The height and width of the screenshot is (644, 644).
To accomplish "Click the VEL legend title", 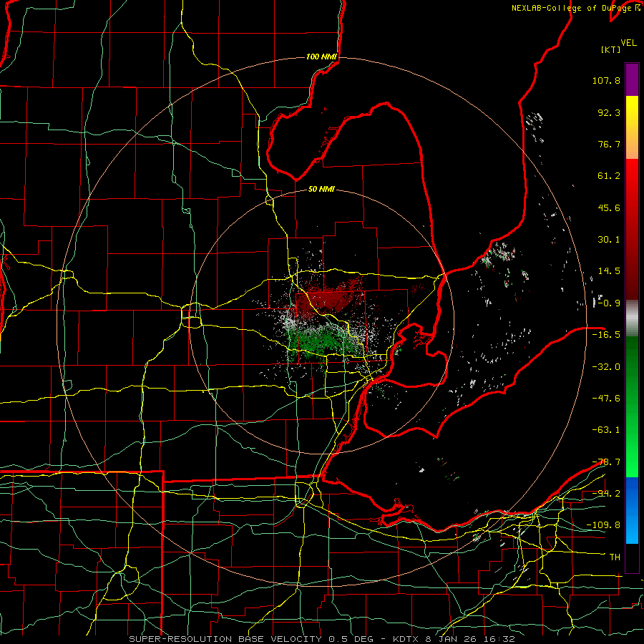I will 629,43.
